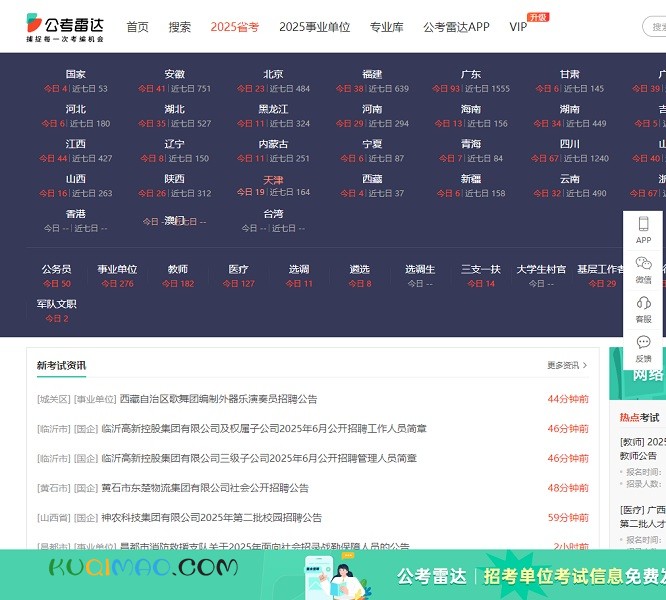Open 西藏自治区歌舞团编制外器乐演奏员招聘公告

coord(218,399)
